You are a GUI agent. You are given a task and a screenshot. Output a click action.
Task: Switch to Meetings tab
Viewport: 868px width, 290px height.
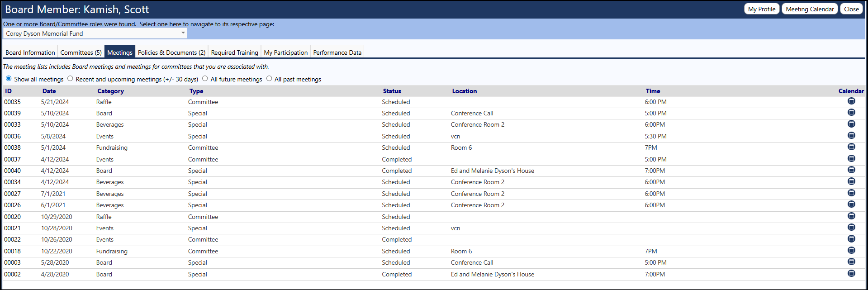coord(120,52)
